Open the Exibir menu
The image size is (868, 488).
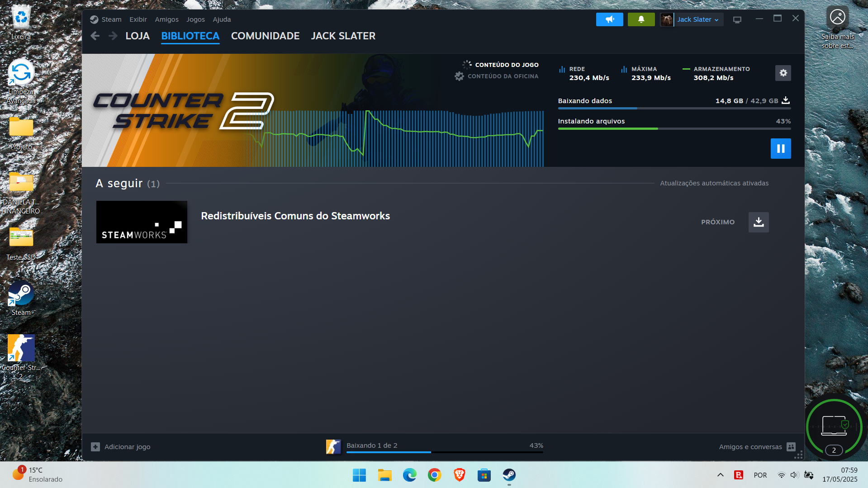click(138, 19)
